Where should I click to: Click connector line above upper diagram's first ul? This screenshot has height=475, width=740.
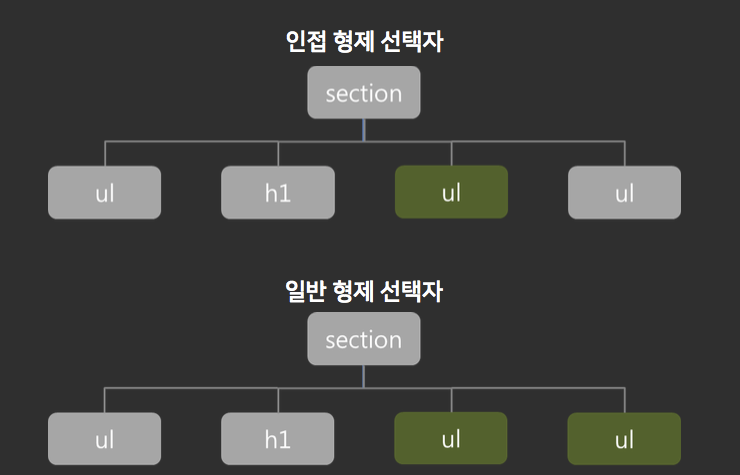point(105,153)
